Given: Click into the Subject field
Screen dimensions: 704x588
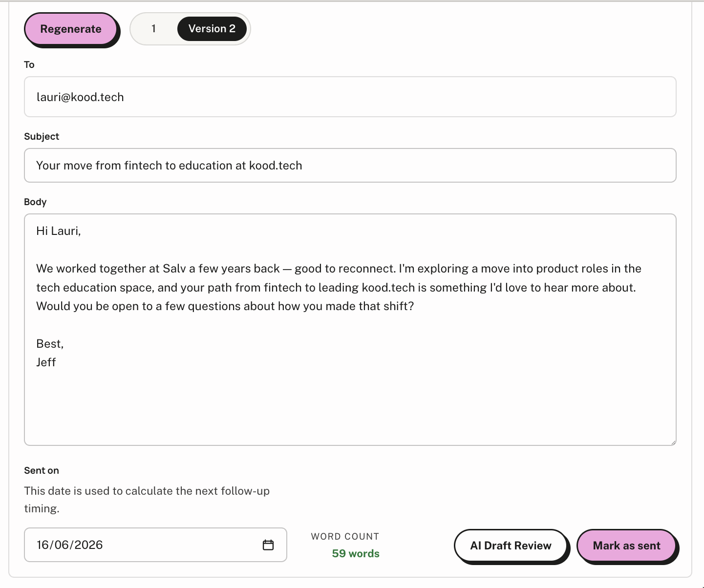Looking at the screenshot, I should tap(350, 166).
